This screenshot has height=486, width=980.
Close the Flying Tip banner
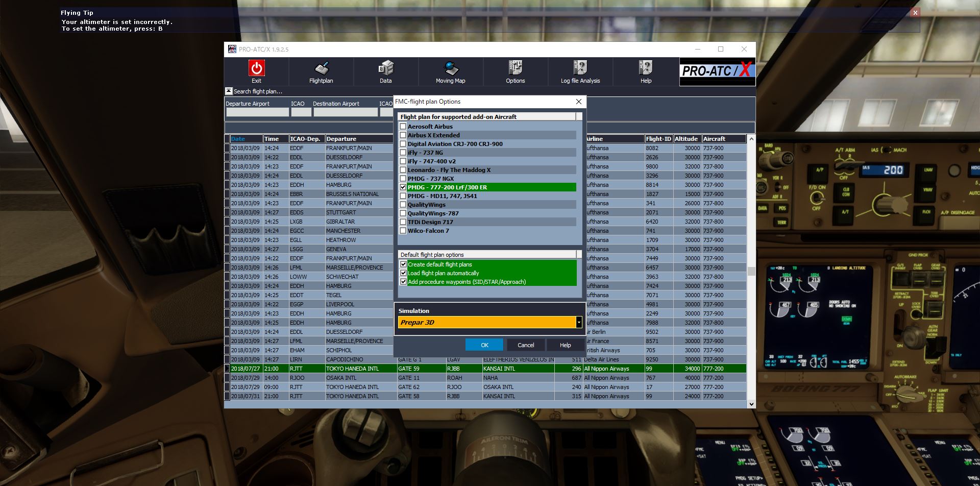click(915, 13)
